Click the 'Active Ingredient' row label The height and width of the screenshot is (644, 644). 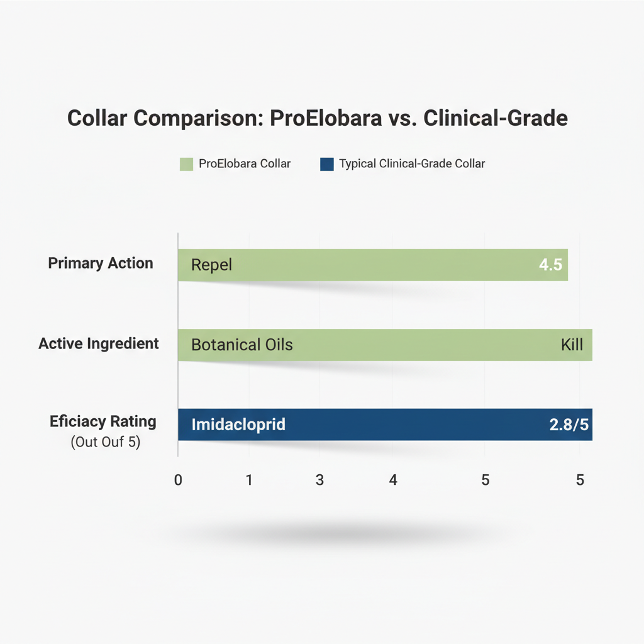tap(99, 343)
